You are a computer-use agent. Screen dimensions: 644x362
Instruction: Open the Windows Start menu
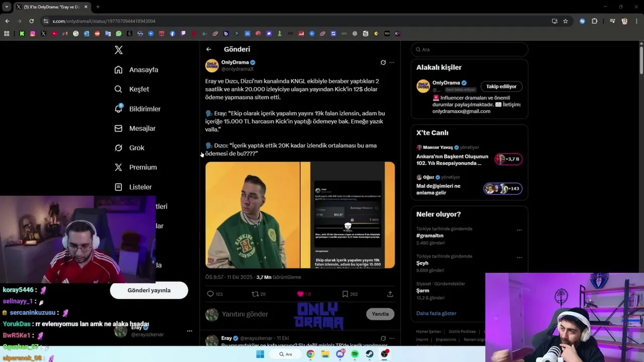point(260,354)
